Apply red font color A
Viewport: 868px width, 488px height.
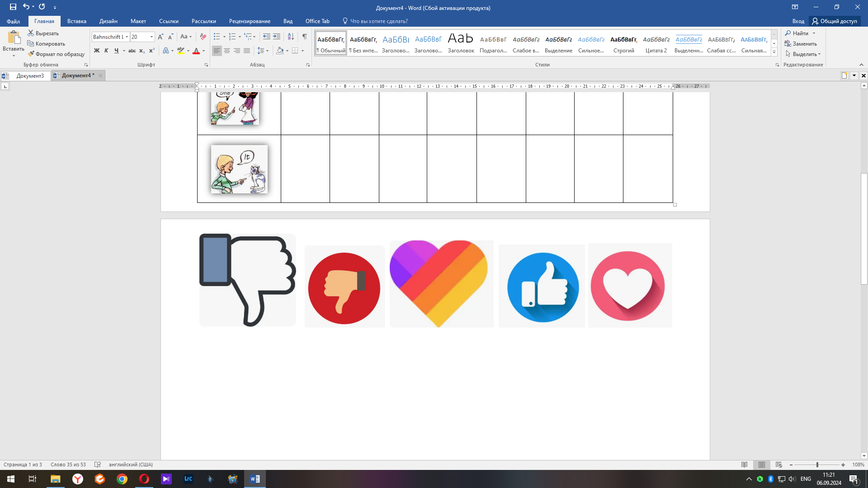(196, 51)
